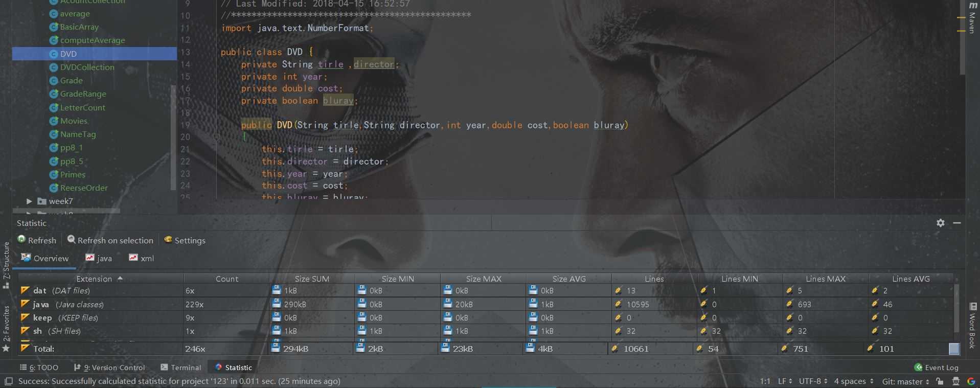Collapse the code fold at line 20

[x=217, y=137]
